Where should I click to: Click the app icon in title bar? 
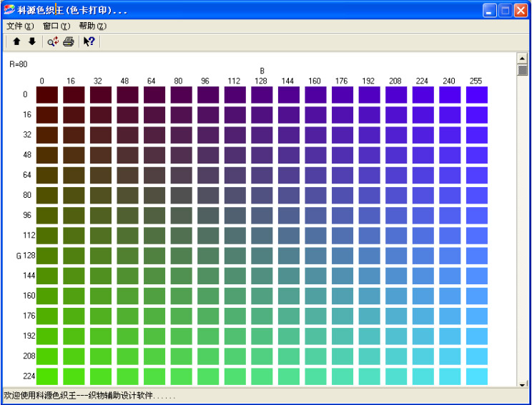[9, 10]
